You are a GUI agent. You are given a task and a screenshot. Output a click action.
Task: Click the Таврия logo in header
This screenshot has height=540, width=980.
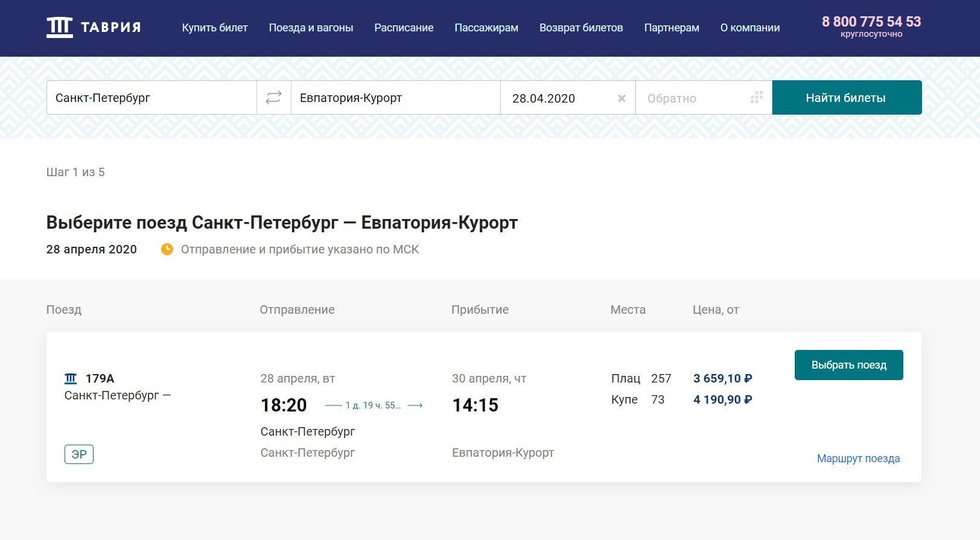coord(94,28)
